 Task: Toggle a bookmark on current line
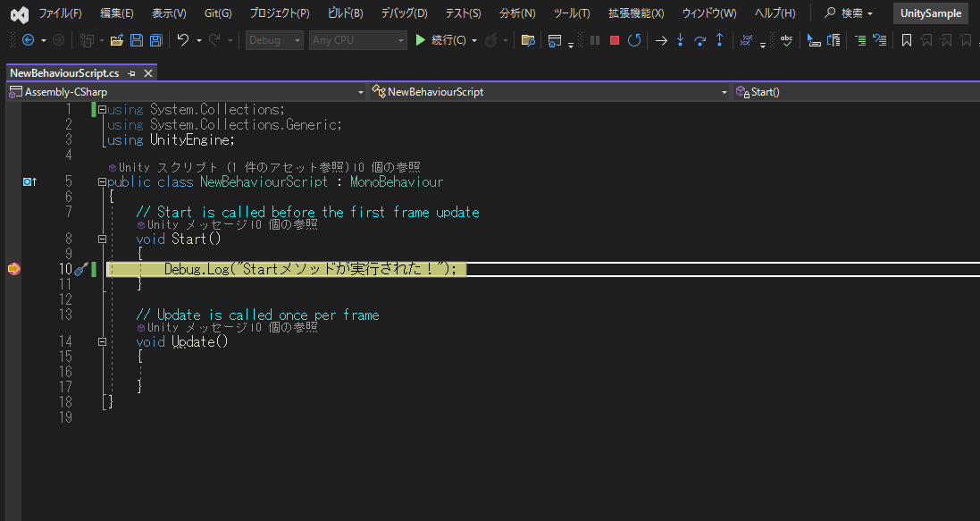(906, 40)
